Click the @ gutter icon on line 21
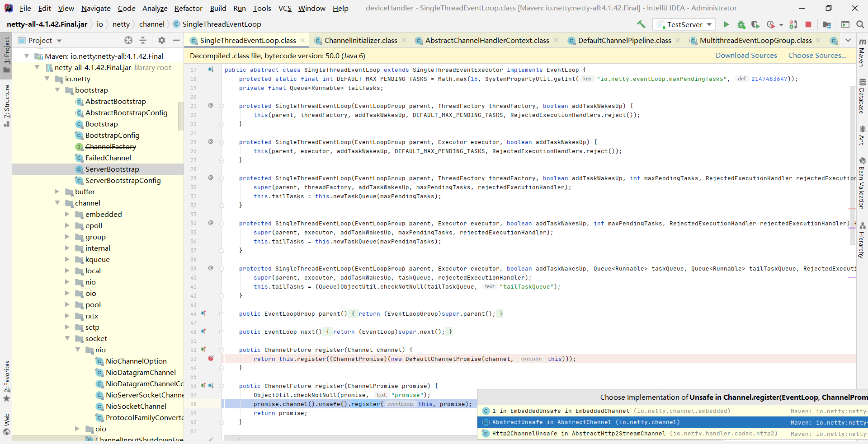Viewport: 868px width, 444px height. pos(211,106)
